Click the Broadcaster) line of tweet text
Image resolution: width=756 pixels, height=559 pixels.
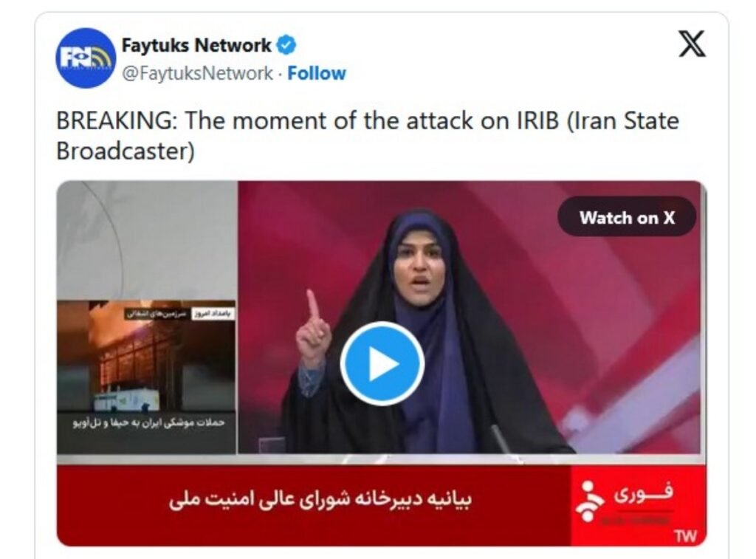click(x=126, y=151)
